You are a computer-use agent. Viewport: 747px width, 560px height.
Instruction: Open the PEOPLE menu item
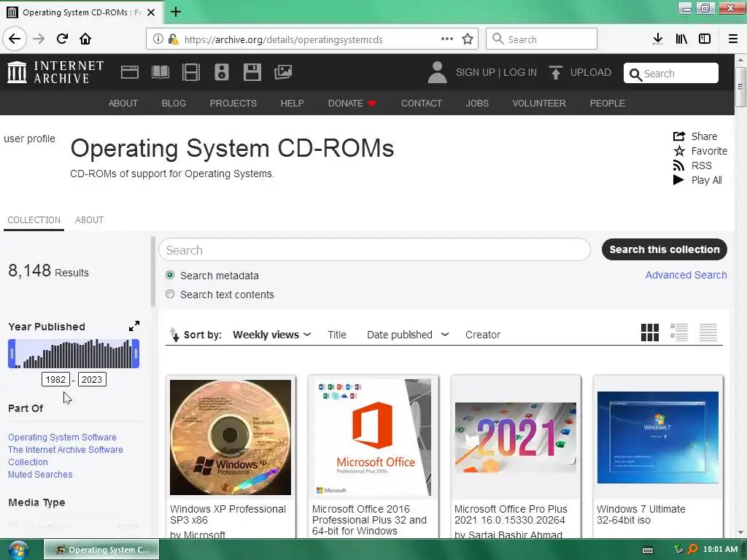tap(608, 104)
